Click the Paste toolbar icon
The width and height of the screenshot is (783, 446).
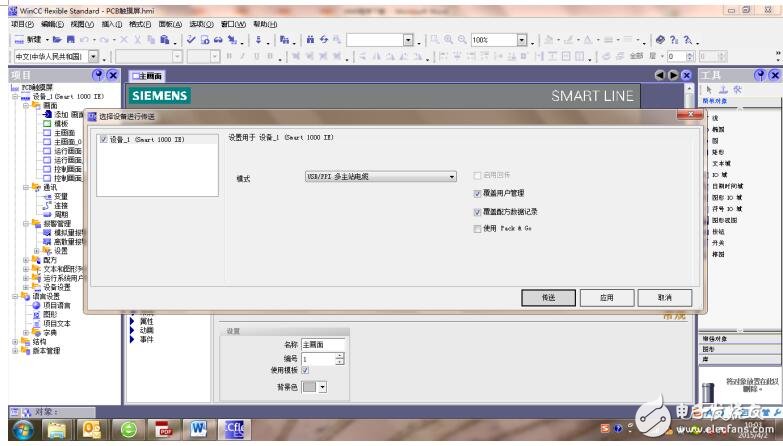[164, 39]
